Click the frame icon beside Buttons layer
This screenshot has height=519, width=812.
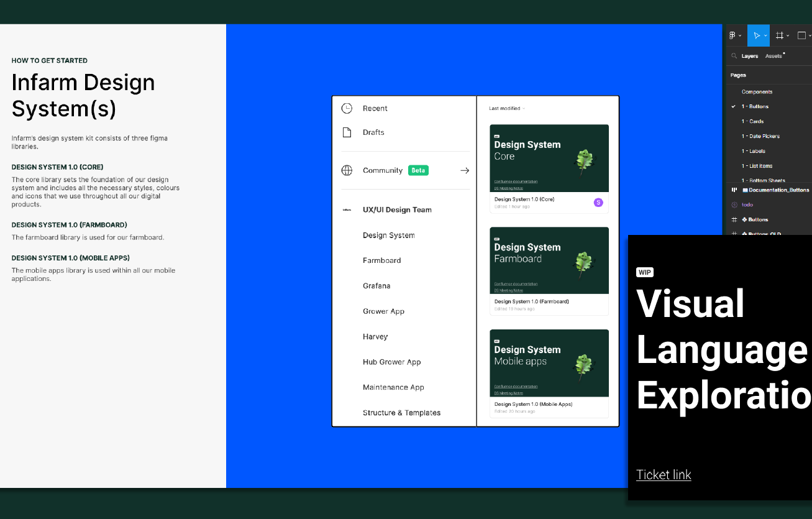[734, 219]
